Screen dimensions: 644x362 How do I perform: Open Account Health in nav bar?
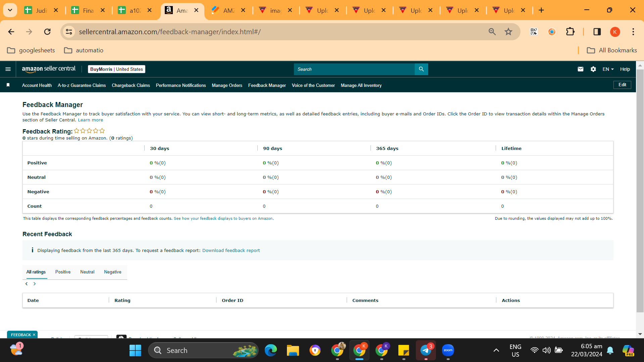(x=37, y=85)
